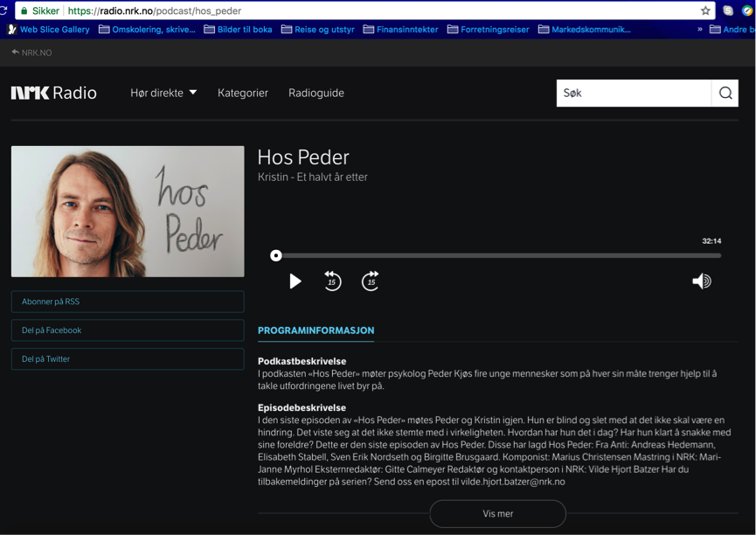The image size is (756, 535).
Task: Click the vilde.hjort.batzer@nrk.no email text
Action: tap(513, 482)
